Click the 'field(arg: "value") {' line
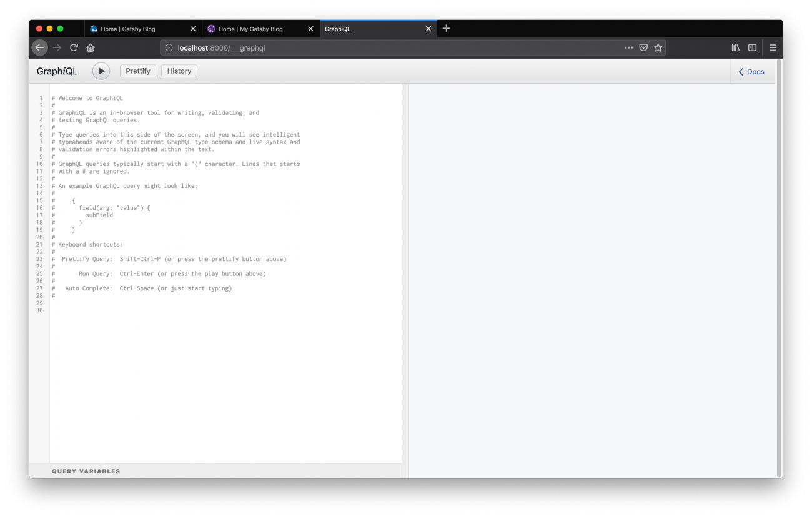Viewport: 812px width, 517px height. point(114,208)
